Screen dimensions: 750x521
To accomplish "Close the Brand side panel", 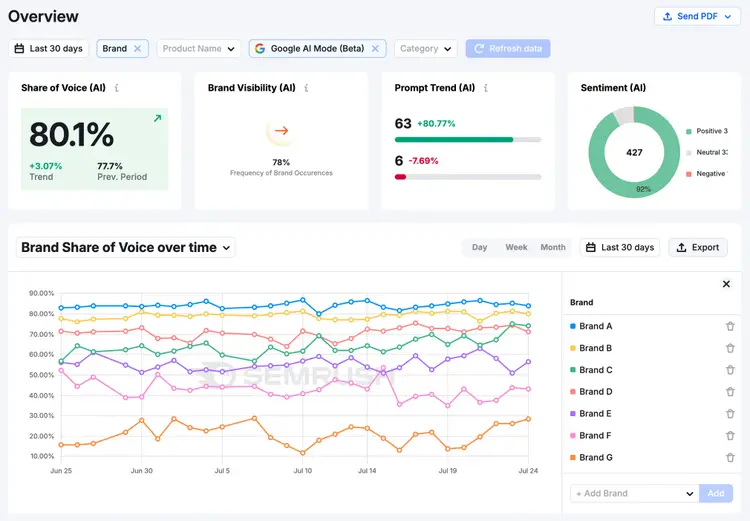I will coord(726,284).
